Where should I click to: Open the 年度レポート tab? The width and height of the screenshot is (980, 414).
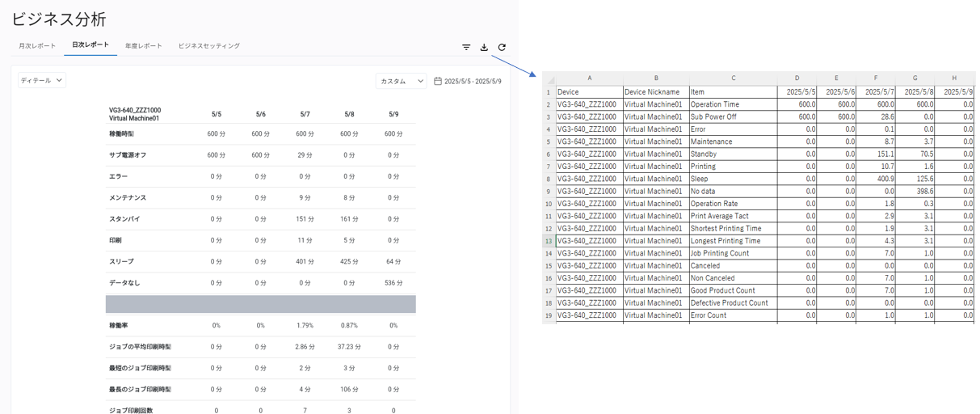point(143,46)
